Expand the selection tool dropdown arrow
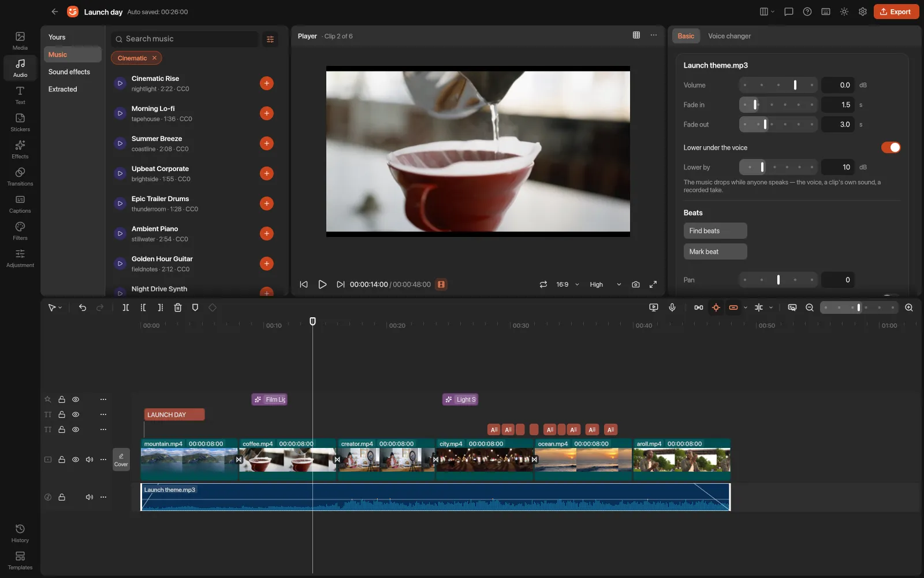Image resolution: width=924 pixels, height=578 pixels. tap(60, 307)
